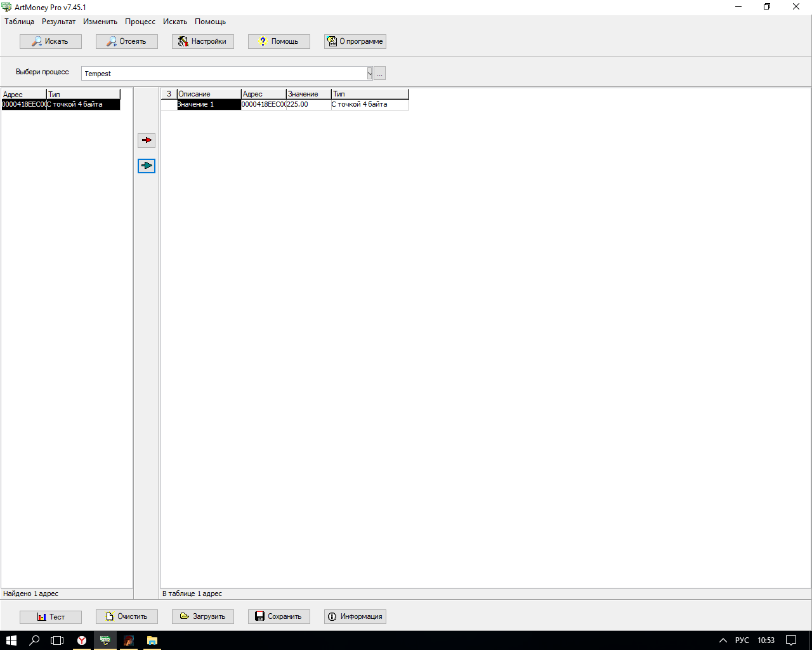This screenshot has width=812, height=650.
Task: Click the 10:53 taskbar clock
Action: [x=766, y=640]
